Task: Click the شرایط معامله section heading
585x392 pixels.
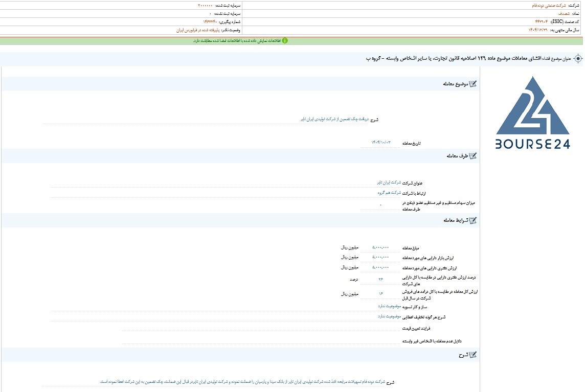Action: click(x=456, y=220)
